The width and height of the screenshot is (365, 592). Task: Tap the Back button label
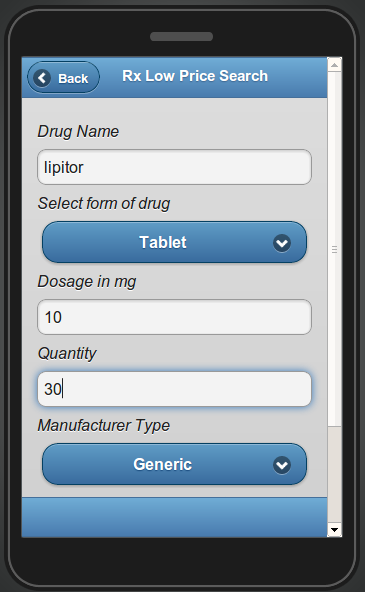[x=73, y=79]
